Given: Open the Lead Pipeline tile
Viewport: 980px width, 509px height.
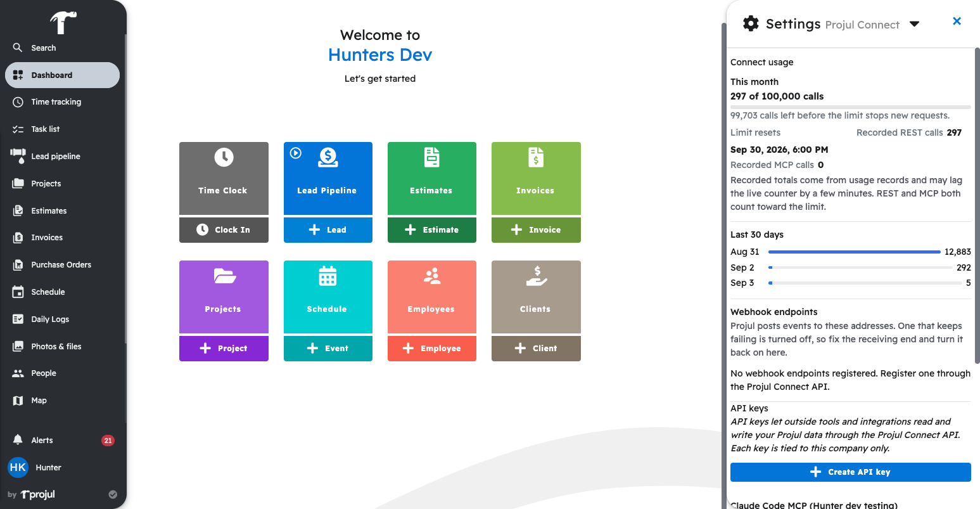Looking at the screenshot, I should pos(328,178).
